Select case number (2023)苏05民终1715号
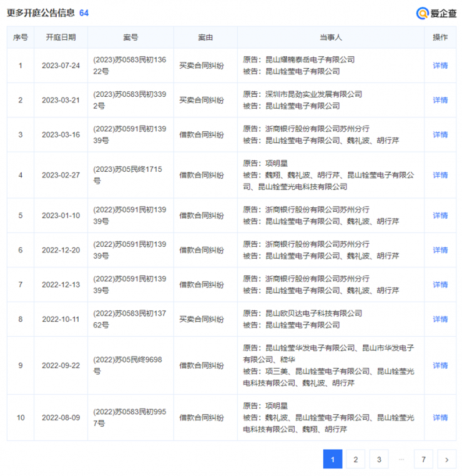 click(128, 175)
